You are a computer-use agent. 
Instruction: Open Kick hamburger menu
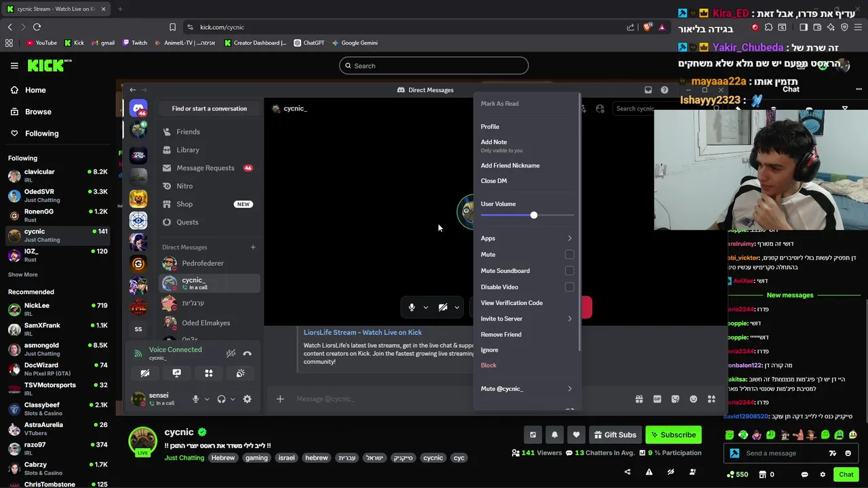coord(14,66)
